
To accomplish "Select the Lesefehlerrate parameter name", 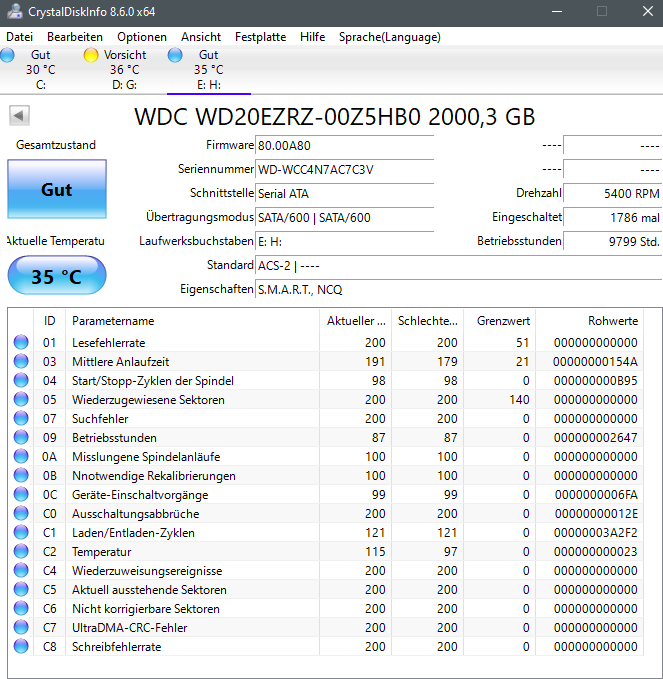I will coord(109,343).
